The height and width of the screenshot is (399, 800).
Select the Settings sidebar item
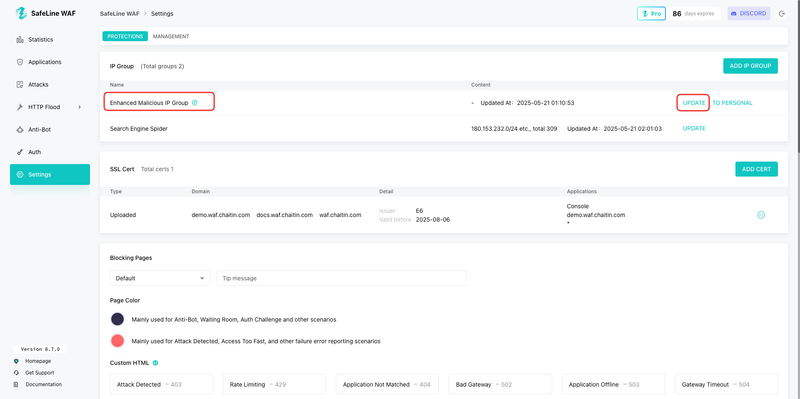[50, 174]
